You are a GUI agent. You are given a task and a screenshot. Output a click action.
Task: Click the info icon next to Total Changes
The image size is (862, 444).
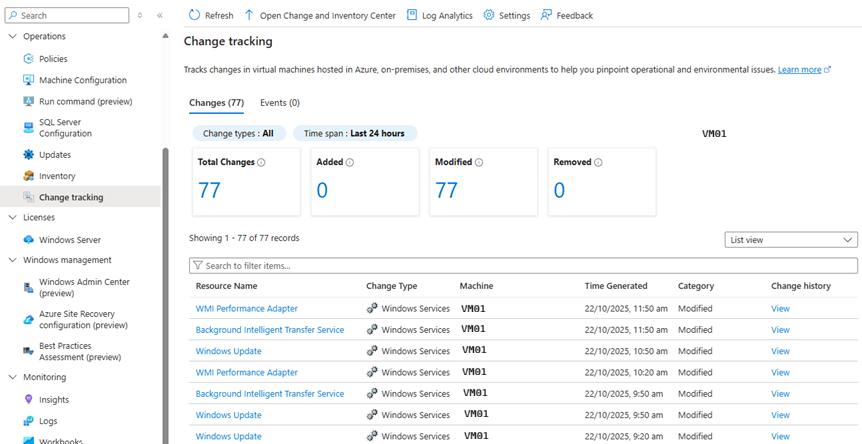point(261,163)
